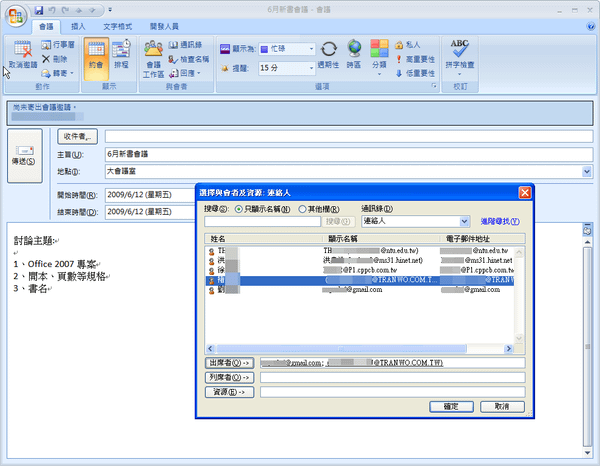
Task: Click the 主旨 subject field
Action: point(349,154)
